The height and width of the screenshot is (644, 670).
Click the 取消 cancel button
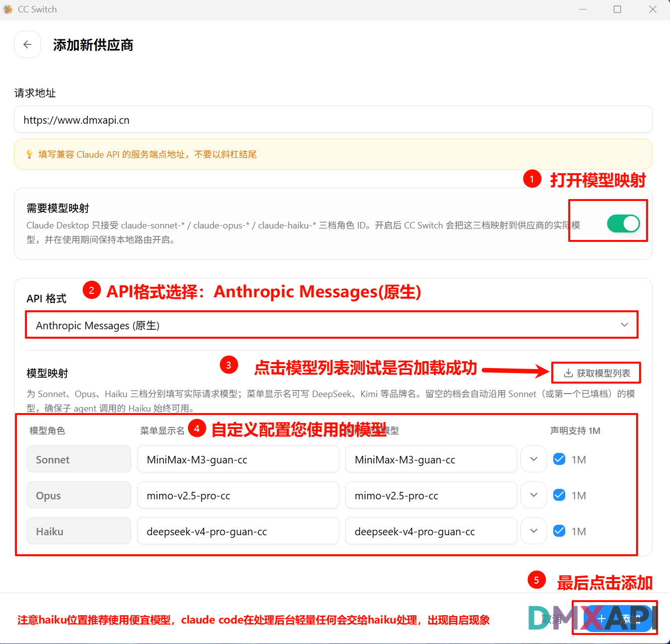click(551, 619)
